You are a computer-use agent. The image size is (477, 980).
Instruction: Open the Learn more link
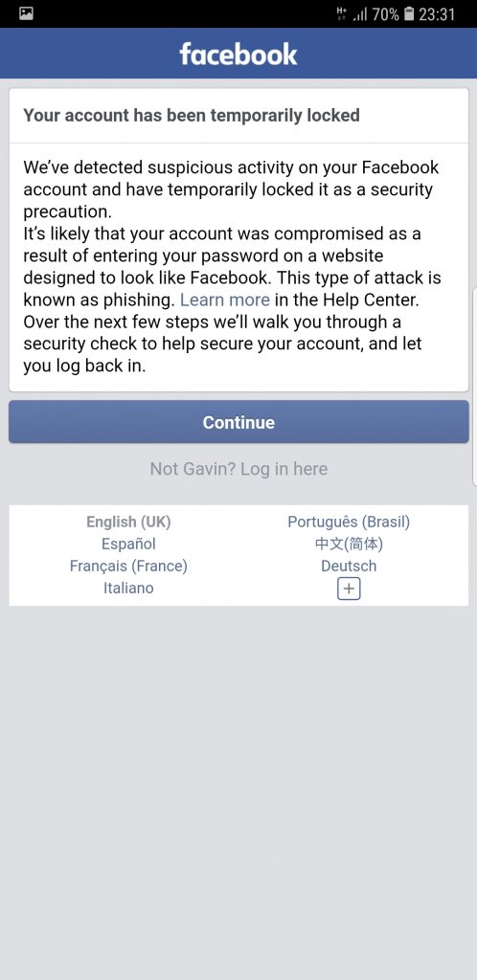point(225,300)
